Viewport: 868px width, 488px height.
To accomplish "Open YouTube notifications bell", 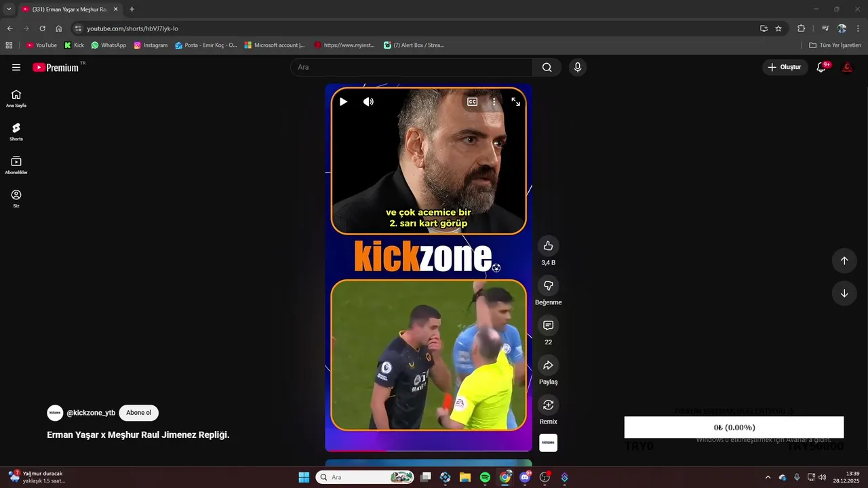I will click(x=821, y=67).
